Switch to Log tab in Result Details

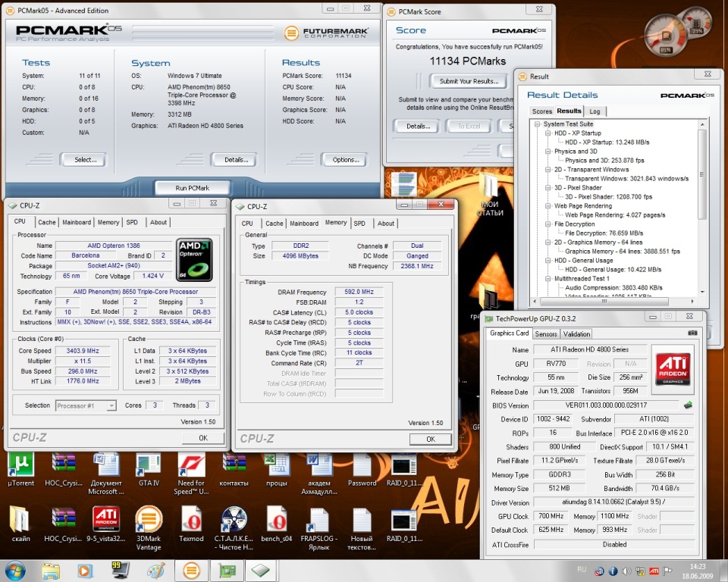coord(595,111)
